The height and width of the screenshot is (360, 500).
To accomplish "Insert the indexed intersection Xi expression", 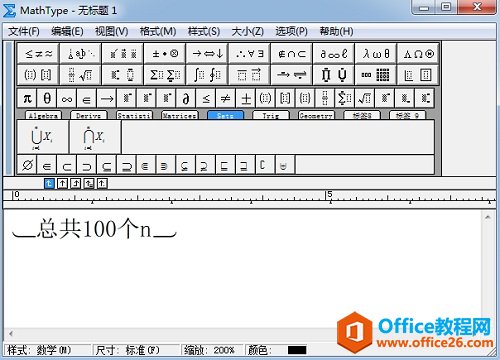I will pyautogui.click(x=95, y=137).
